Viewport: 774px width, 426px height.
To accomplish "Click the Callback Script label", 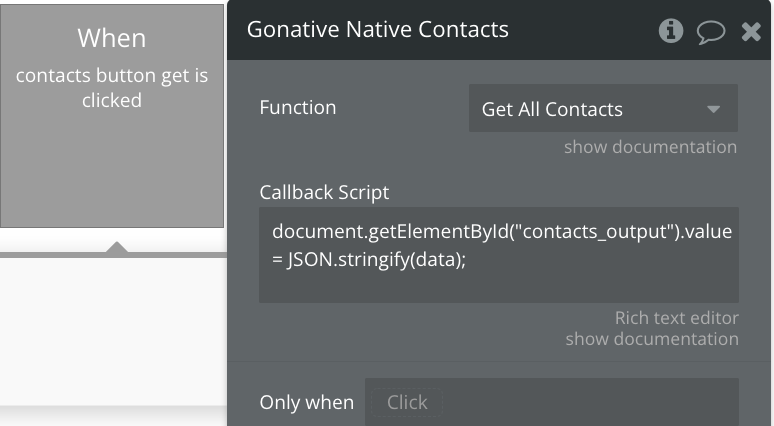I will (324, 193).
